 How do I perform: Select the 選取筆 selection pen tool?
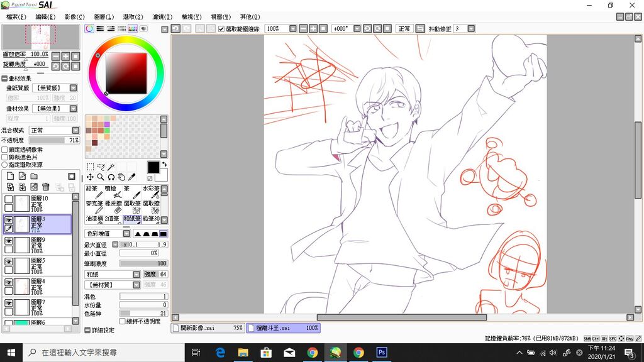coord(132,207)
